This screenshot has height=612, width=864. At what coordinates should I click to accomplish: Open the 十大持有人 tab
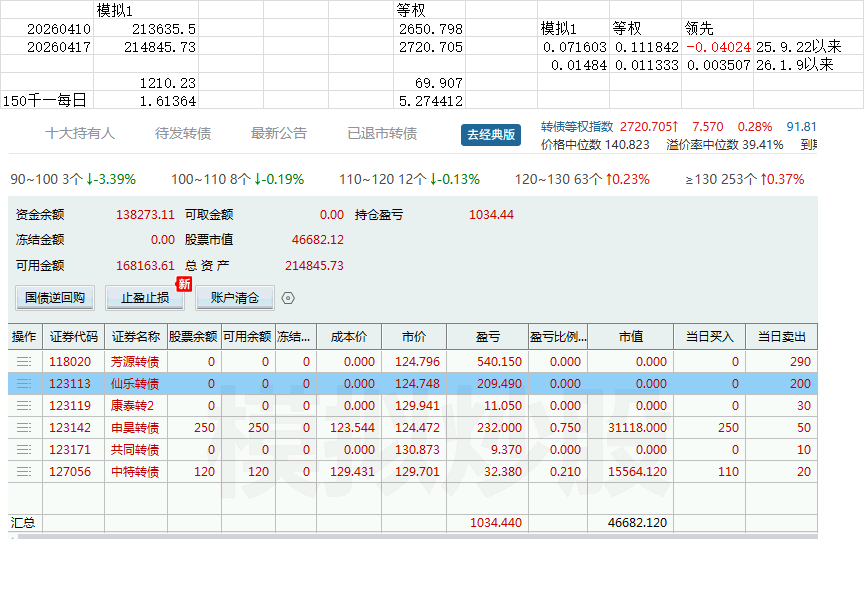click(80, 133)
